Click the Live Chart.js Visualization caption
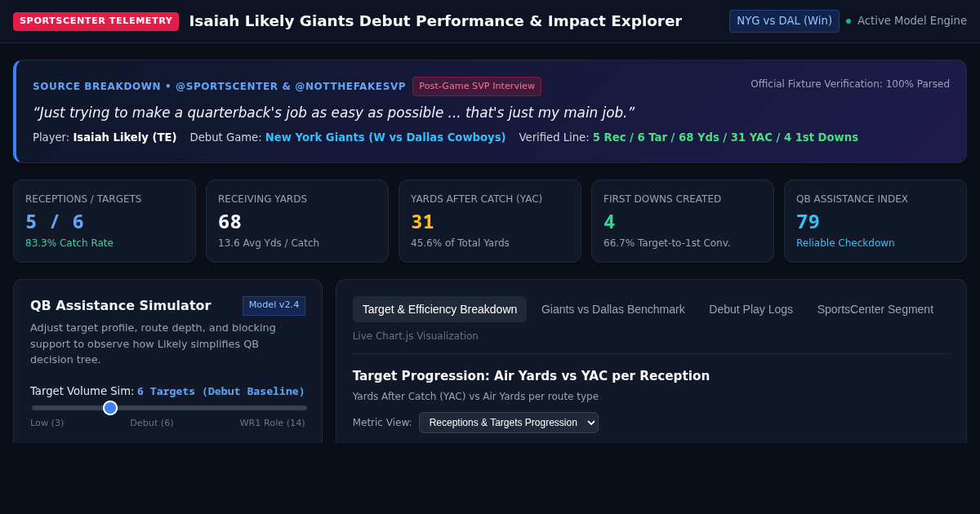 point(416,336)
